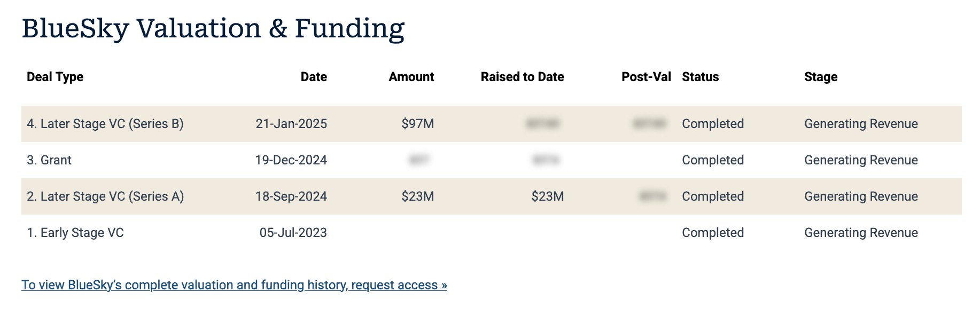980x316 pixels.
Task: Click the Stage column header
Action: pyautogui.click(x=820, y=77)
